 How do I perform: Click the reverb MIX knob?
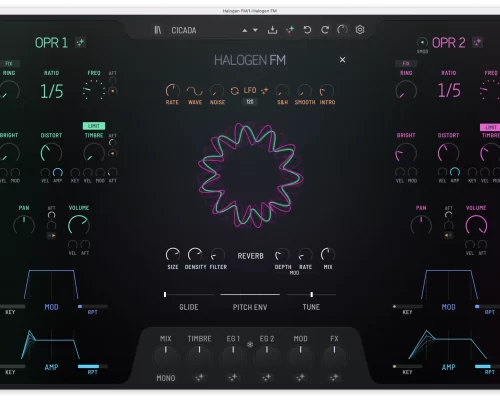tap(327, 255)
